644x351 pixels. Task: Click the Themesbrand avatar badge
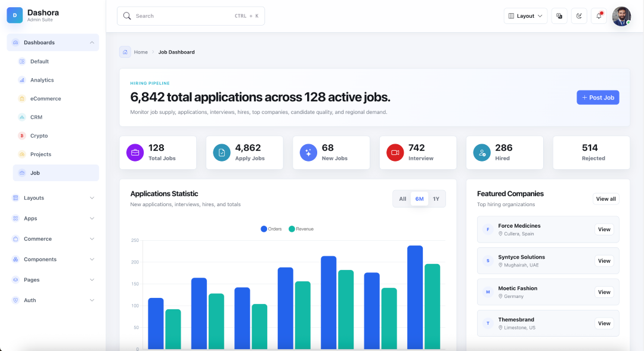tap(488, 324)
